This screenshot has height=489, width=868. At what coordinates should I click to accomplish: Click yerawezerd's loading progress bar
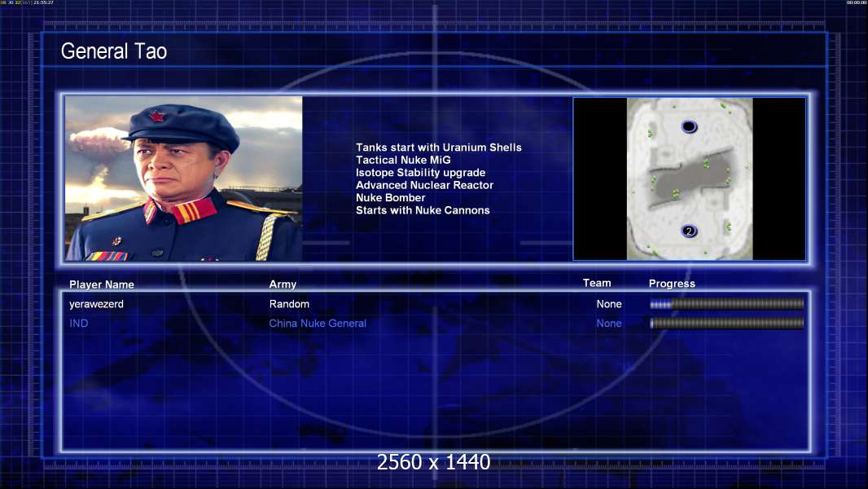click(726, 303)
